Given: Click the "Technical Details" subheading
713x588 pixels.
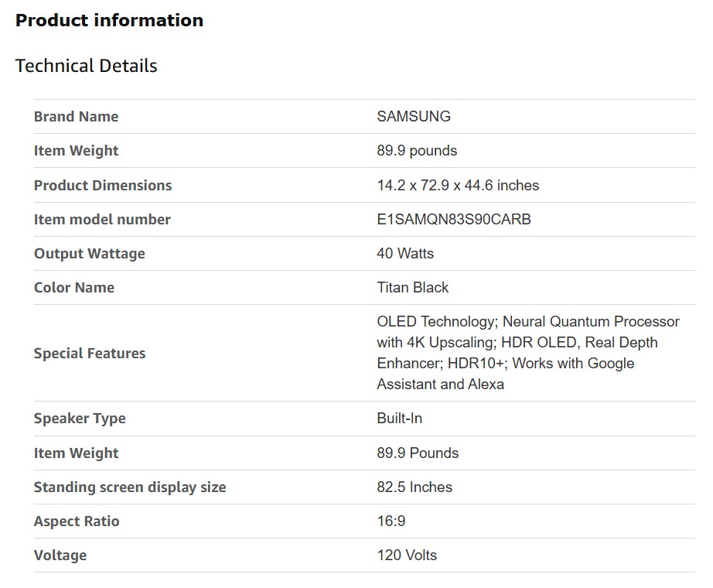Looking at the screenshot, I should tap(86, 66).
